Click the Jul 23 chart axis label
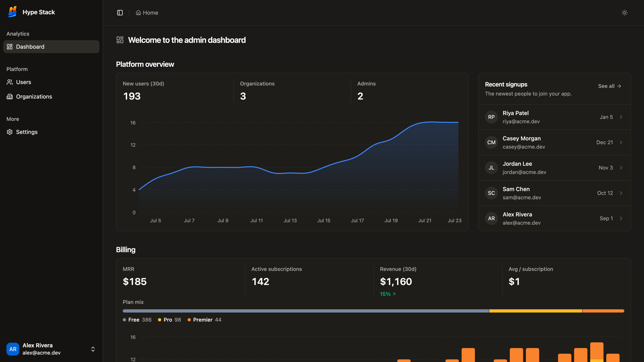Viewport: 644px width, 362px height. click(454, 221)
